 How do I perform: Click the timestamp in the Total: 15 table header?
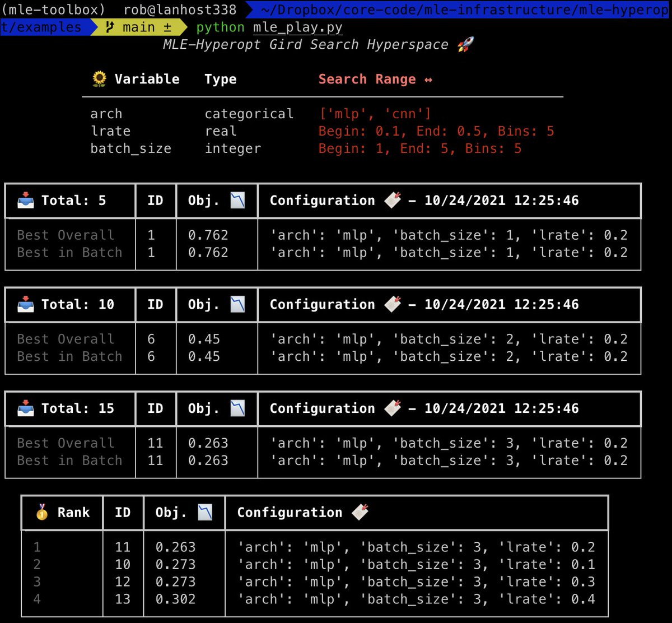(x=502, y=408)
